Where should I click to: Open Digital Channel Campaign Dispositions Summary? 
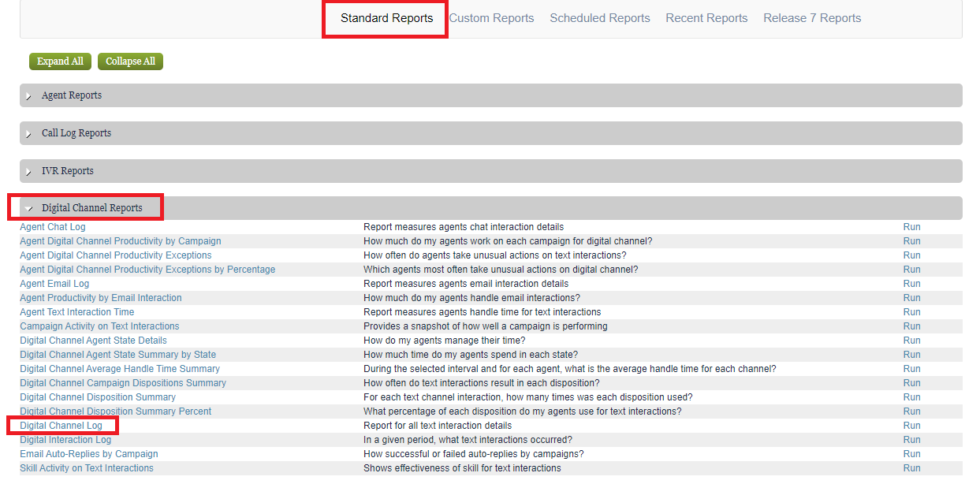point(123,383)
